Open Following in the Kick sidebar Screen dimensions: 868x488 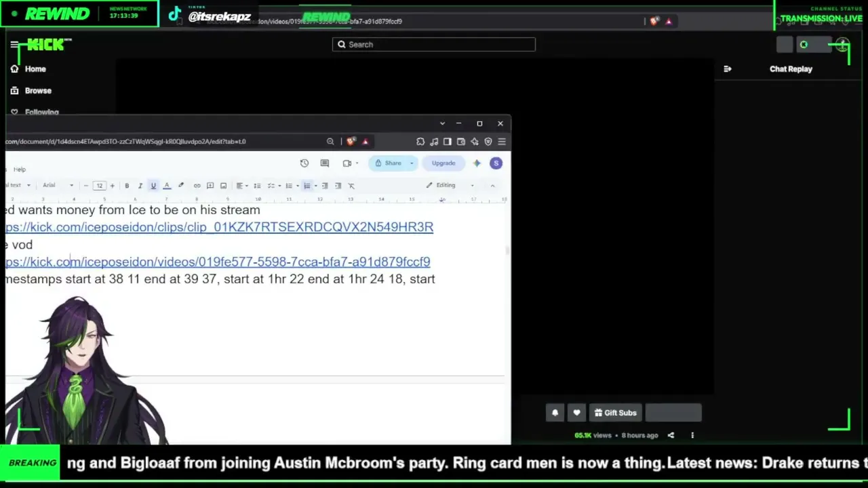[x=35, y=113]
